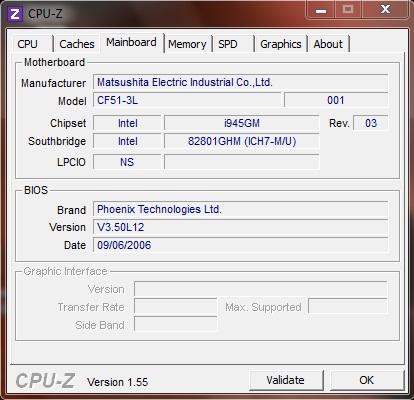Select the Mainboard tab
Screen dimensions: 414x400
point(132,42)
